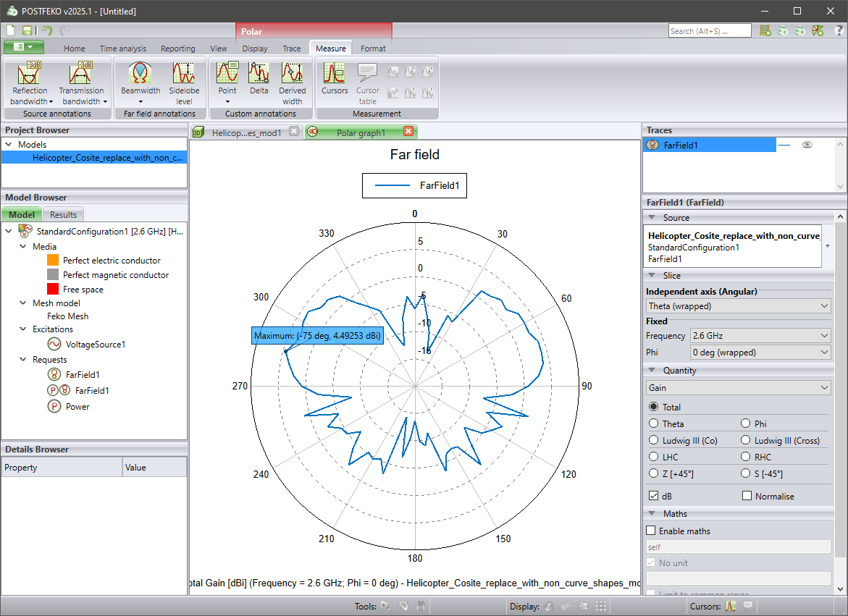The height and width of the screenshot is (616, 848).
Task: Click the orange Perfect electric conductor swatch
Action: click(x=52, y=260)
